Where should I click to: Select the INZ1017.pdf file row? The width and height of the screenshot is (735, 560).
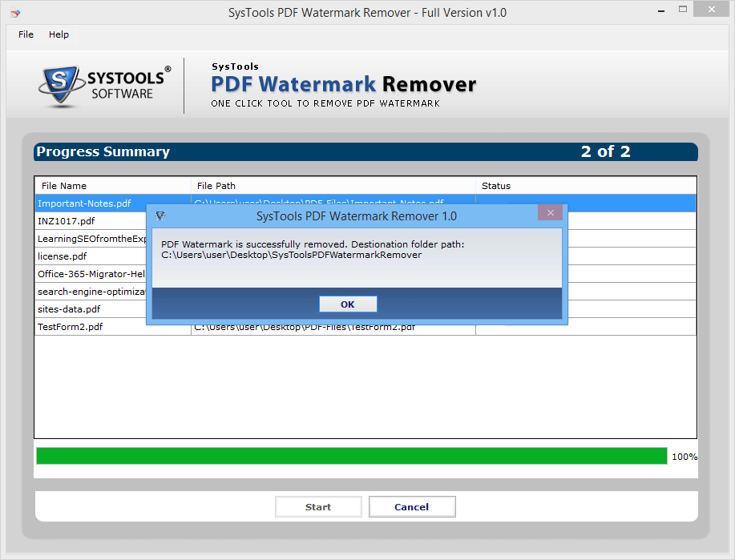coord(67,221)
